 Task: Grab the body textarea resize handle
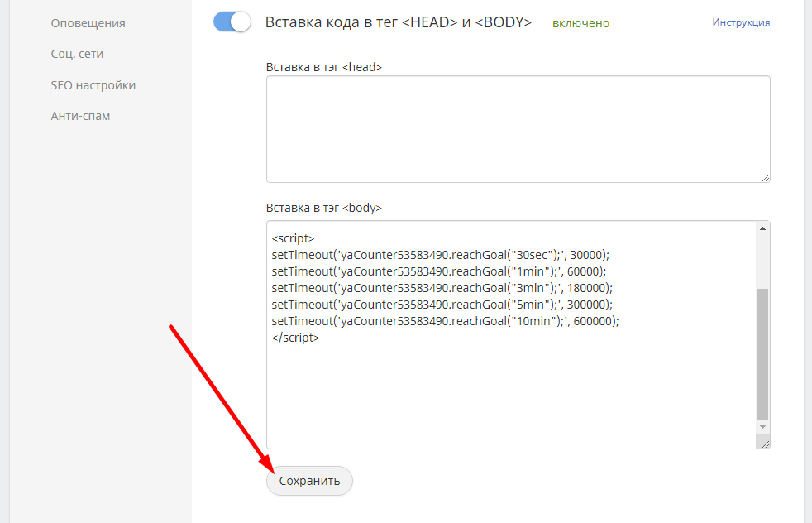(x=766, y=444)
